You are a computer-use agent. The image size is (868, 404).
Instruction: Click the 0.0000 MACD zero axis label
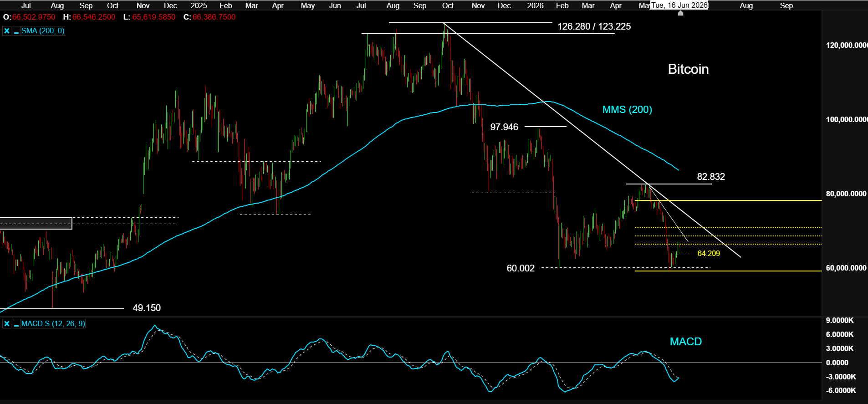click(837, 363)
